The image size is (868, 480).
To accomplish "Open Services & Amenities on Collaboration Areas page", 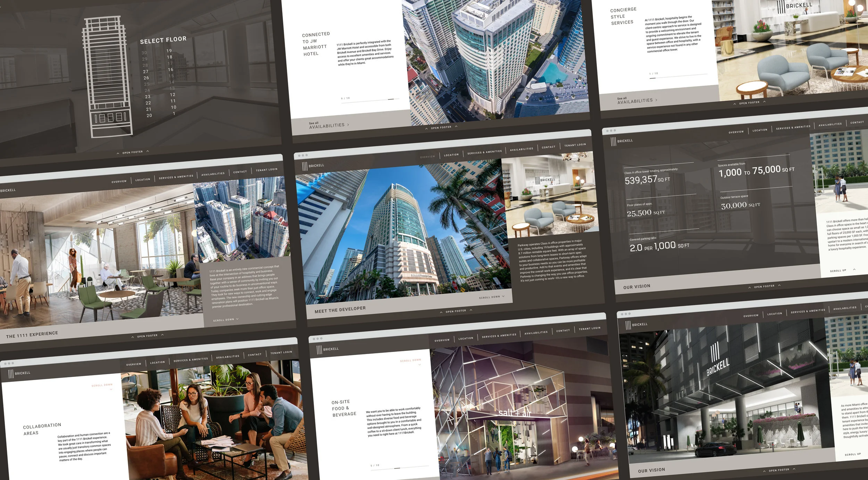I will [191, 360].
